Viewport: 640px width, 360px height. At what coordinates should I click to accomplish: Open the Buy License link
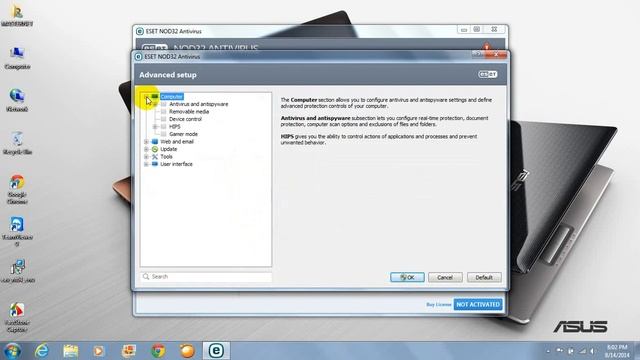click(438, 304)
